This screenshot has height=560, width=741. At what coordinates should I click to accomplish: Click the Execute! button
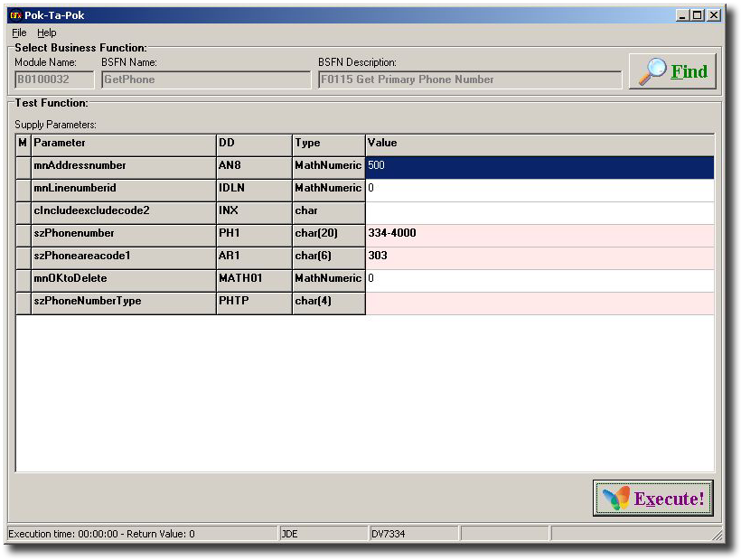(652, 499)
